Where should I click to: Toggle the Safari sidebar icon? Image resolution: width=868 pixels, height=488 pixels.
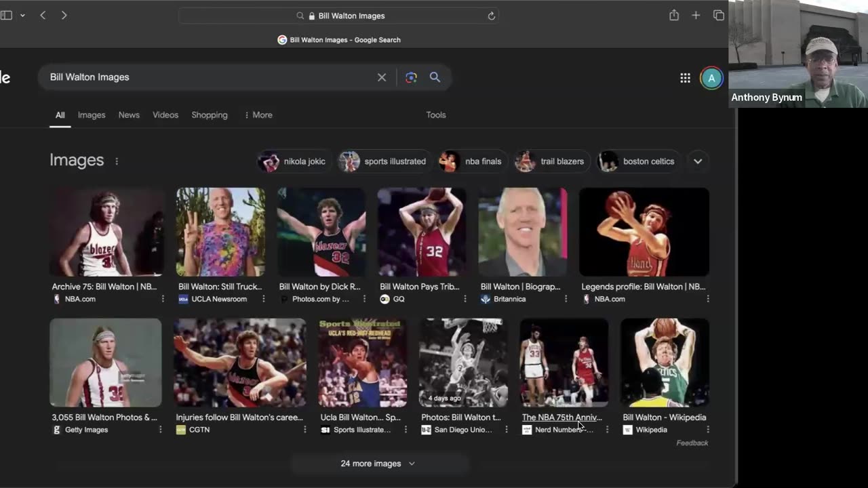tap(6, 15)
